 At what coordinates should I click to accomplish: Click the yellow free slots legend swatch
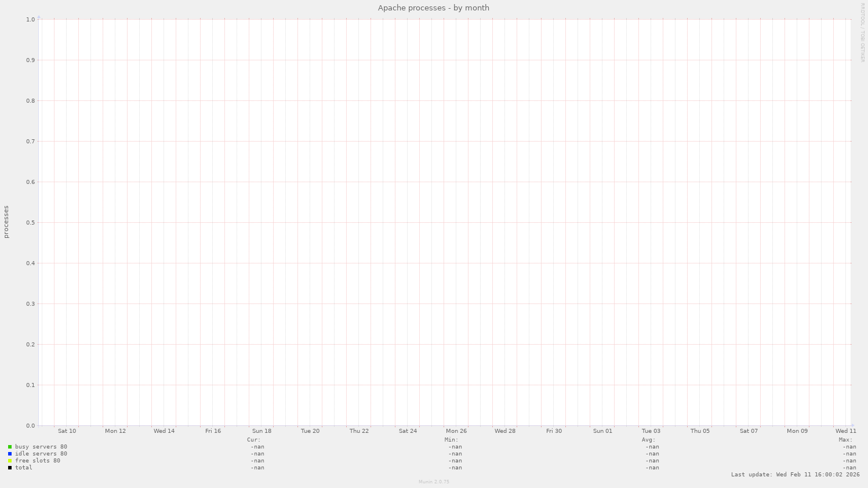point(10,460)
